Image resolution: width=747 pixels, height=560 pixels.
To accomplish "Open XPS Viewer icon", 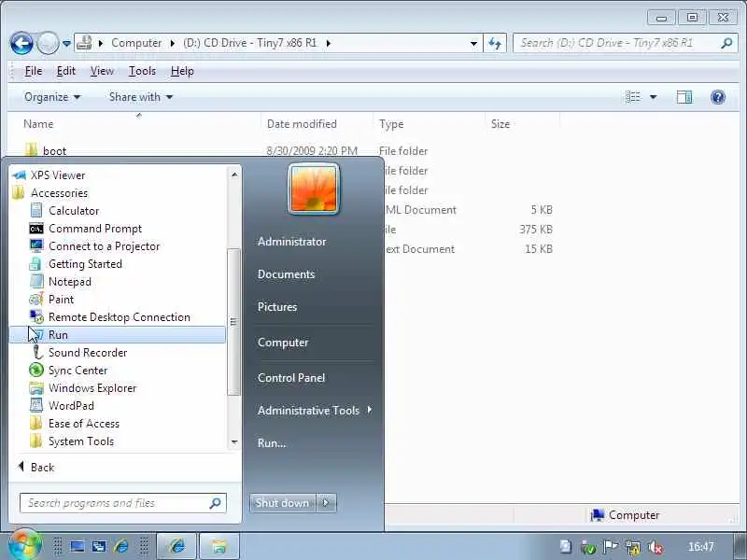I will (19, 175).
